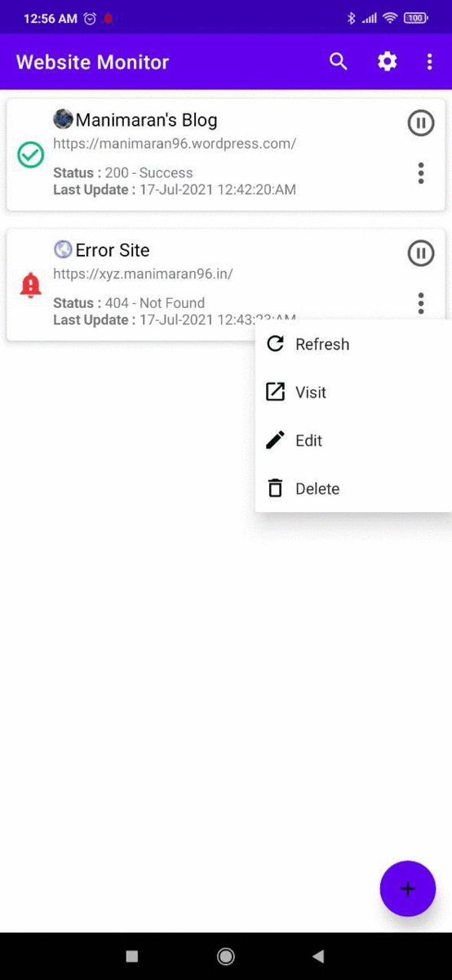This screenshot has height=980, width=452.
Task: Open settings gear in app bar
Action: pos(387,62)
